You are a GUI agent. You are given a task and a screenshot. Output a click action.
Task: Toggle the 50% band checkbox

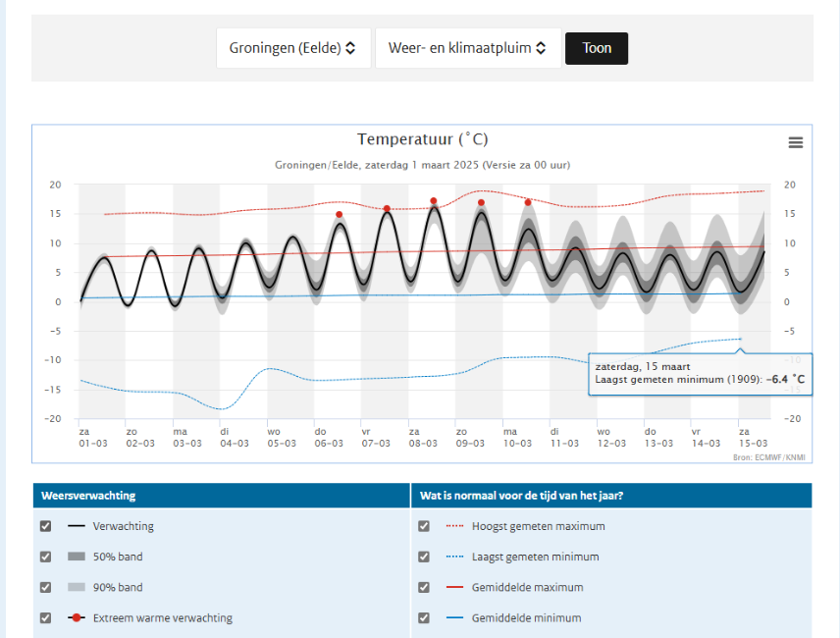point(45,557)
